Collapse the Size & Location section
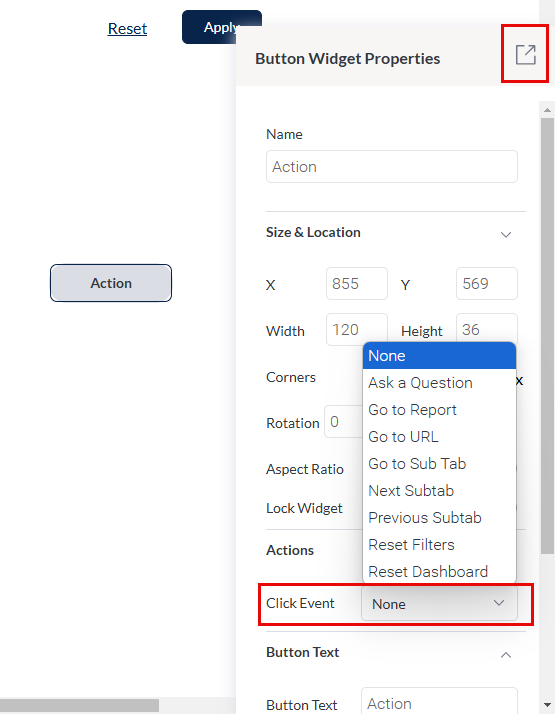Image resolution: width=555 pixels, height=723 pixels. click(506, 234)
